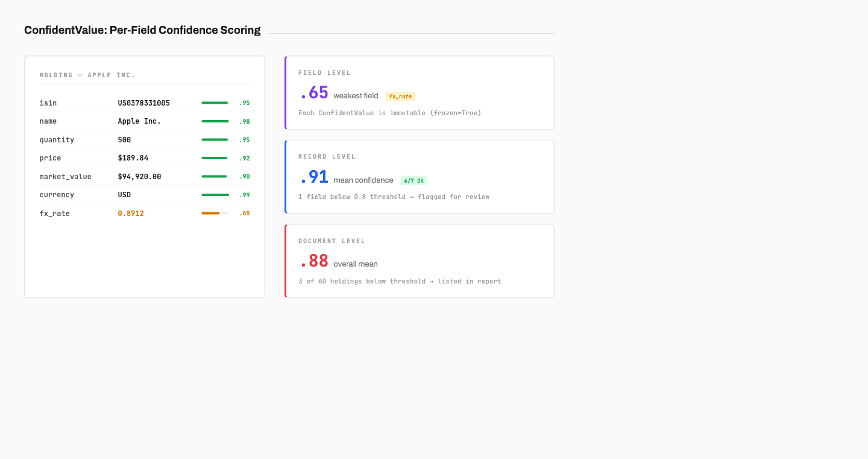Select the isin row in the holding table
The width and height of the screenshot is (868, 459).
pos(144,103)
